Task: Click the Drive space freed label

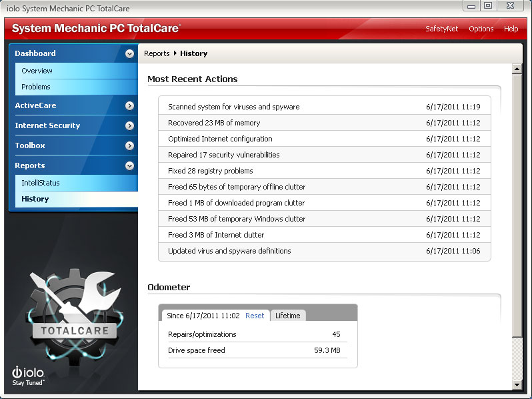Action: tap(197, 350)
